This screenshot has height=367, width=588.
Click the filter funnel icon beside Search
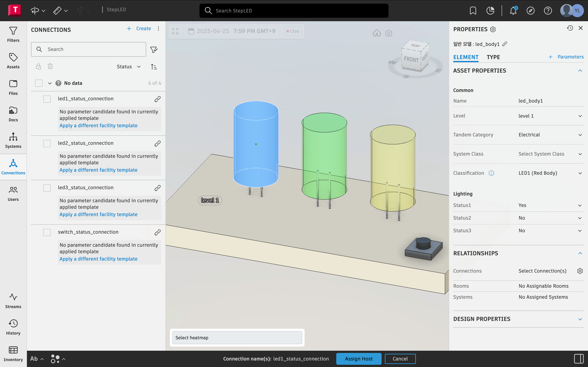154,50
